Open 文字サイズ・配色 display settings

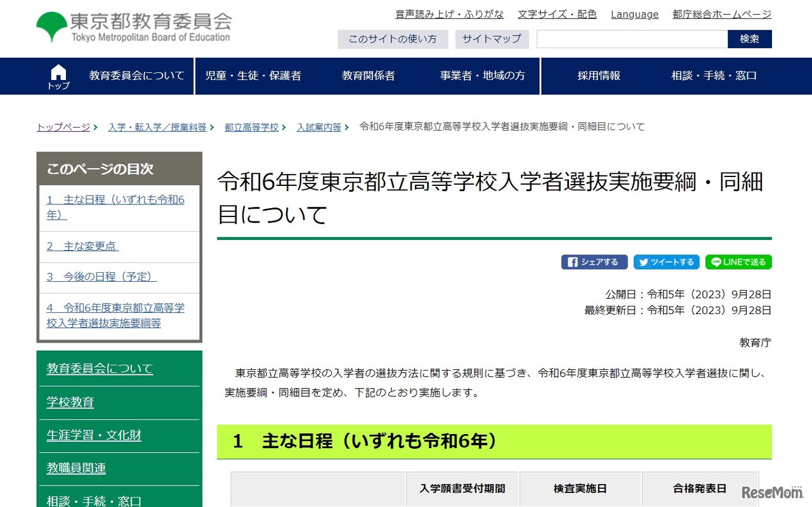(x=557, y=13)
